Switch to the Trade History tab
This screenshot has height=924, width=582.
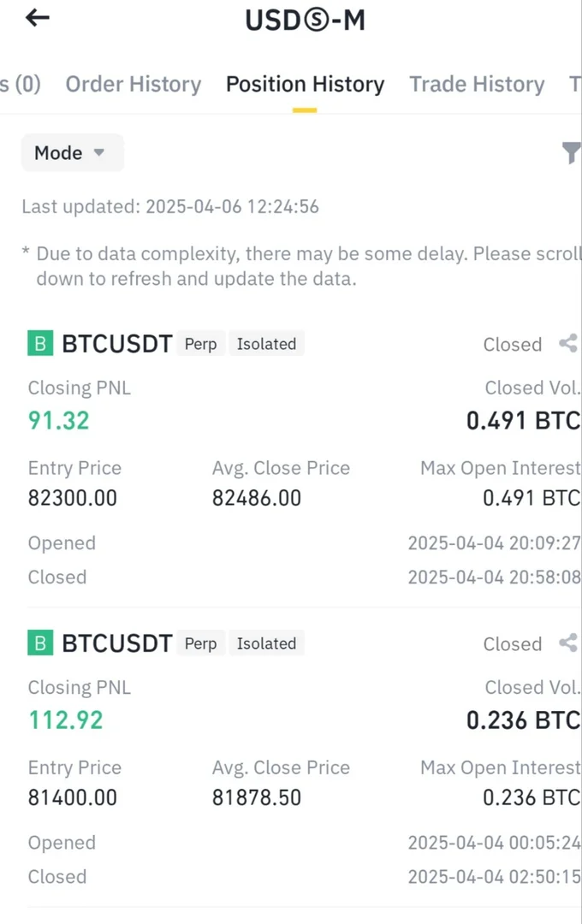(x=477, y=84)
